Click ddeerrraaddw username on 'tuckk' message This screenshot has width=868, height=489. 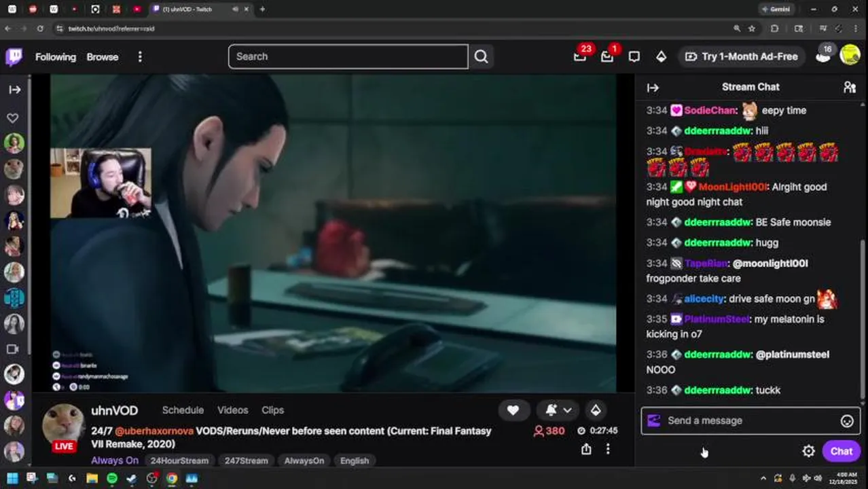tap(718, 391)
